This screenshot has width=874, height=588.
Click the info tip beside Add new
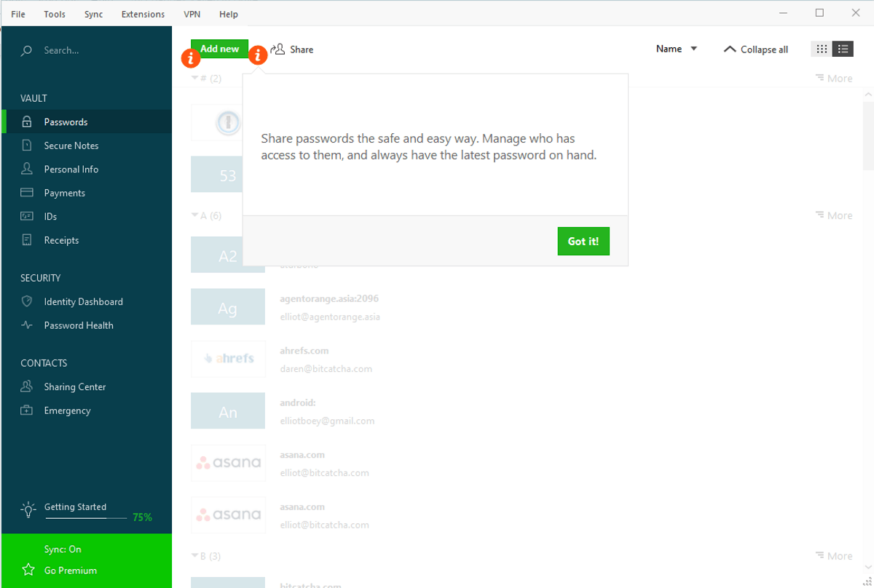click(x=190, y=57)
